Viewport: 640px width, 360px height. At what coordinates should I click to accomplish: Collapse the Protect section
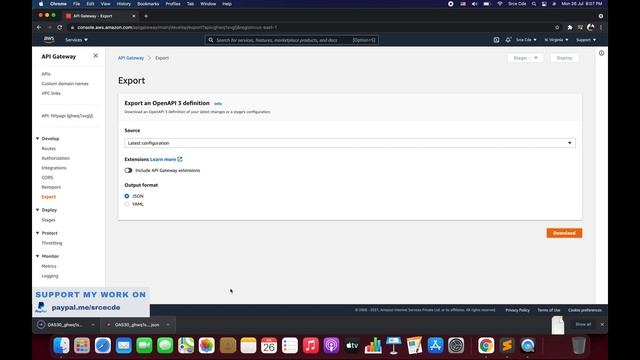point(38,233)
